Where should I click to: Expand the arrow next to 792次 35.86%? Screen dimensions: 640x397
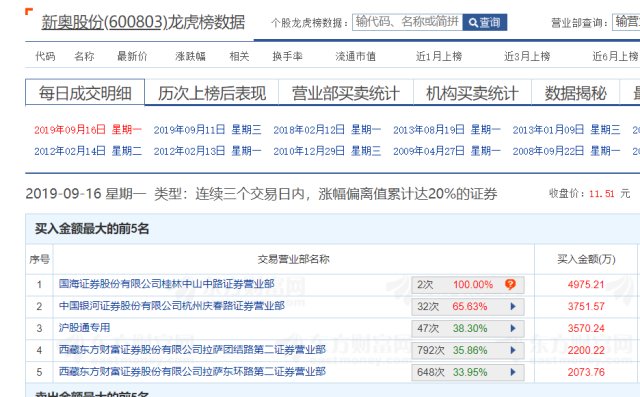513,350
